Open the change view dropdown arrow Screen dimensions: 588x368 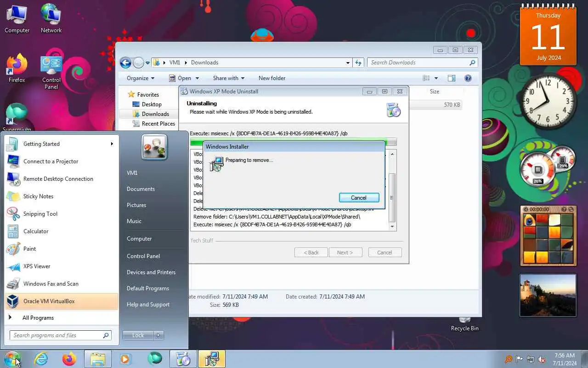pyautogui.click(x=436, y=78)
